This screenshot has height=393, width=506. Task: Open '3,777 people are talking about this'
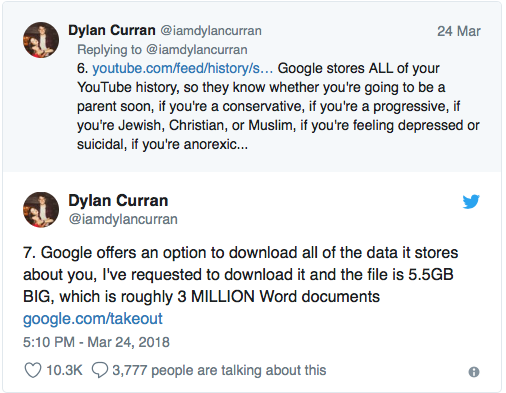[x=219, y=370]
